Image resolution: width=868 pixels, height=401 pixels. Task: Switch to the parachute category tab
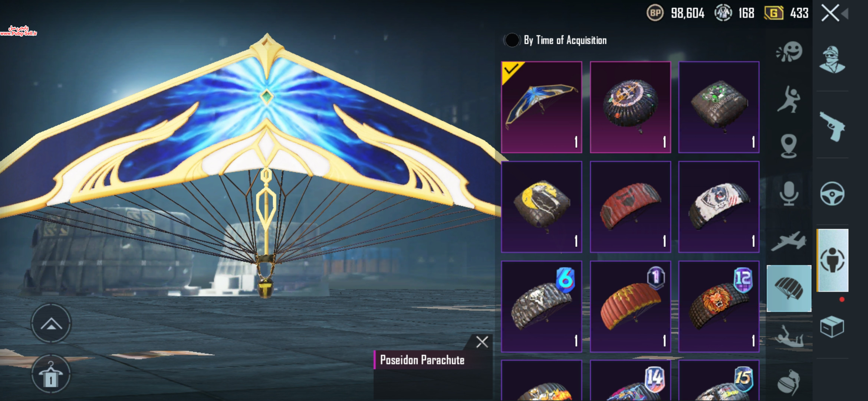point(789,288)
